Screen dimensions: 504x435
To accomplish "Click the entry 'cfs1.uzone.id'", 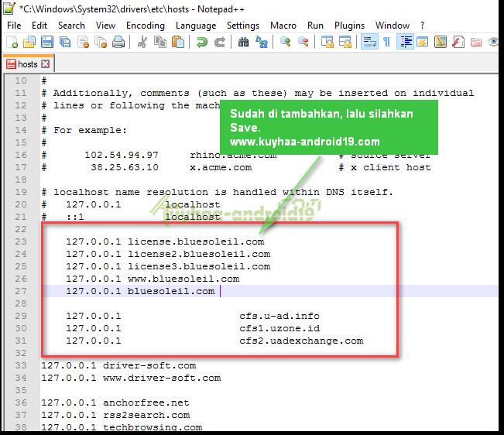I will [x=279, y=328].
